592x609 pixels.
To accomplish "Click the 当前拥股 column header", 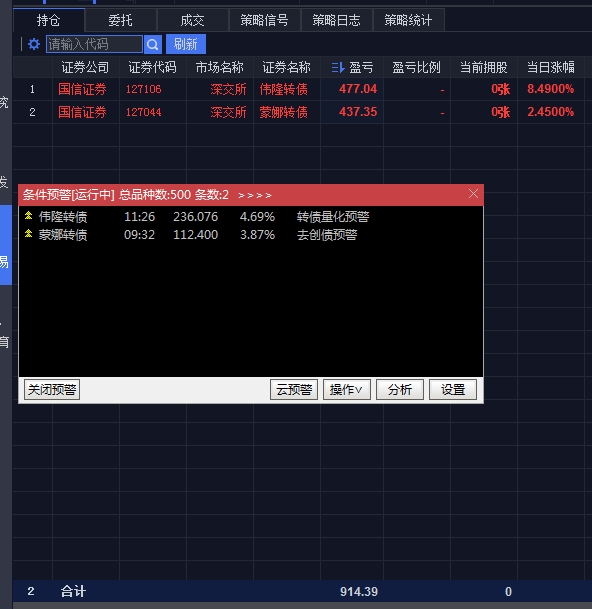I will point(484,68).
